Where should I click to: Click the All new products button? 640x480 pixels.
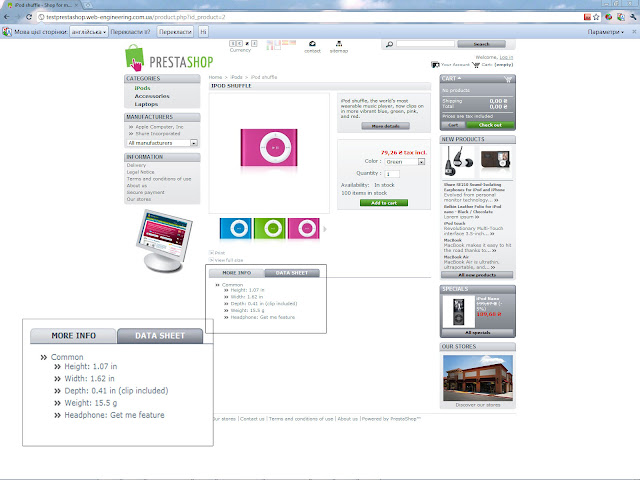tap(477, 275)
